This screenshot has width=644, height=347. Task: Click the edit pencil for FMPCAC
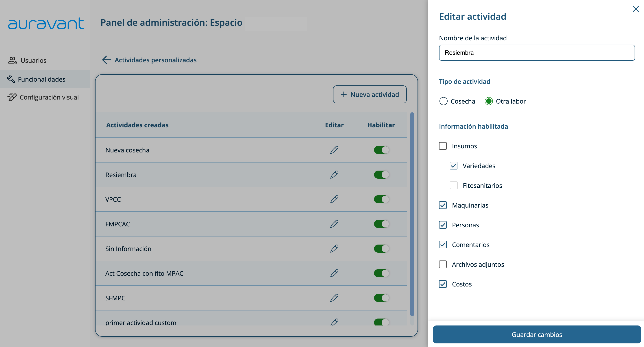[x=334, y=224]
